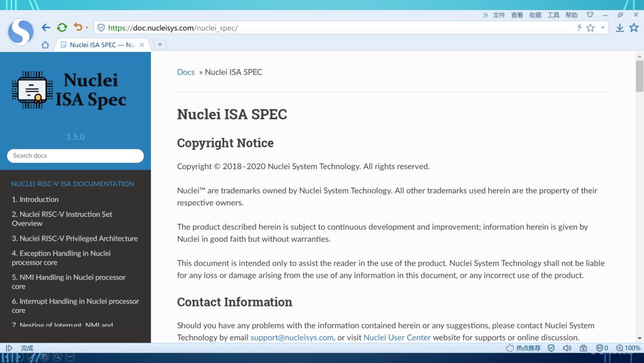644x363 pixels.
Task: Select the Nuclei ISA SPEC browser tab
Action: click(95, 44)
